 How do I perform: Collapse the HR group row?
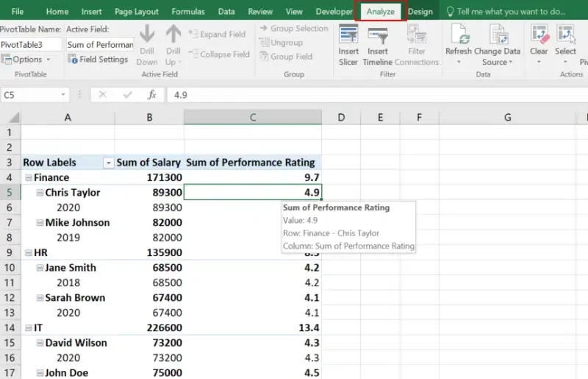point(28,252)
